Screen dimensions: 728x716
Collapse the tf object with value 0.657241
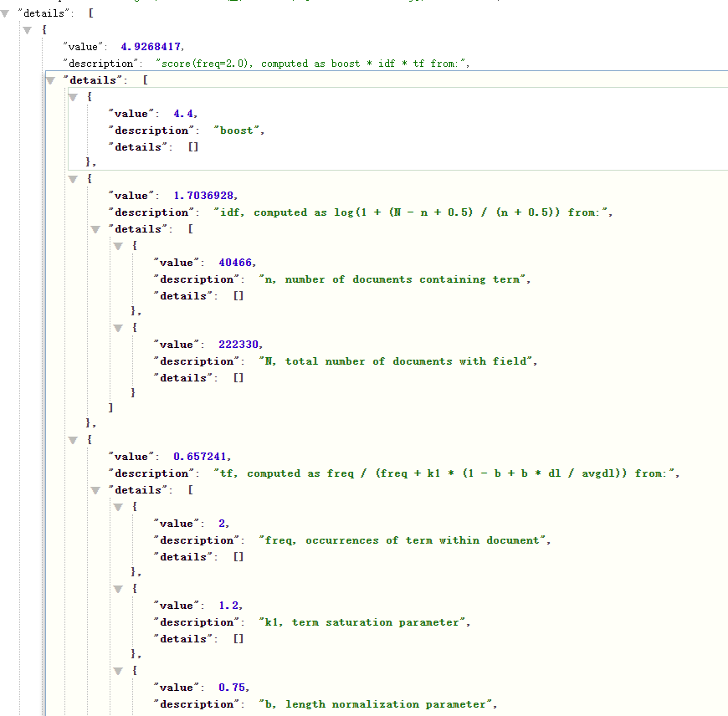(x=73, y=440)
